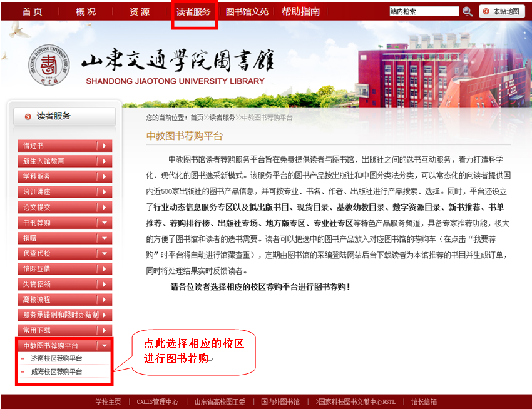
Task: Expand the 失物招领 arrow
Action: pos(105,284)
